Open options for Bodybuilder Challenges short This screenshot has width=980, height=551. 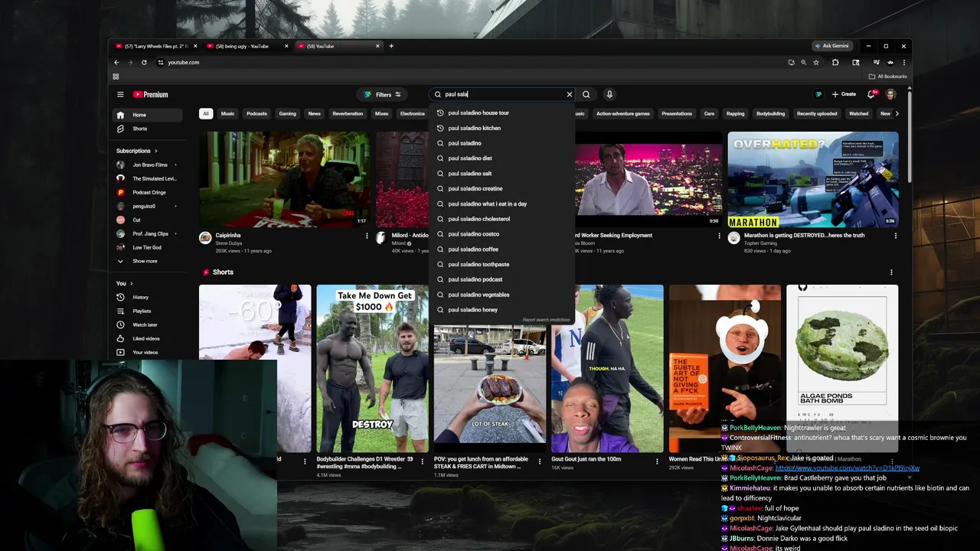[x=422, y=461]
